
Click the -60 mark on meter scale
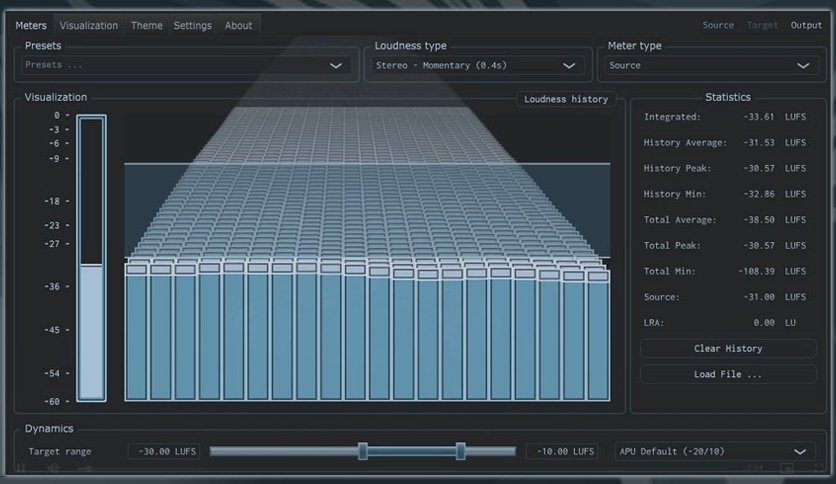[x=52, y=401]
